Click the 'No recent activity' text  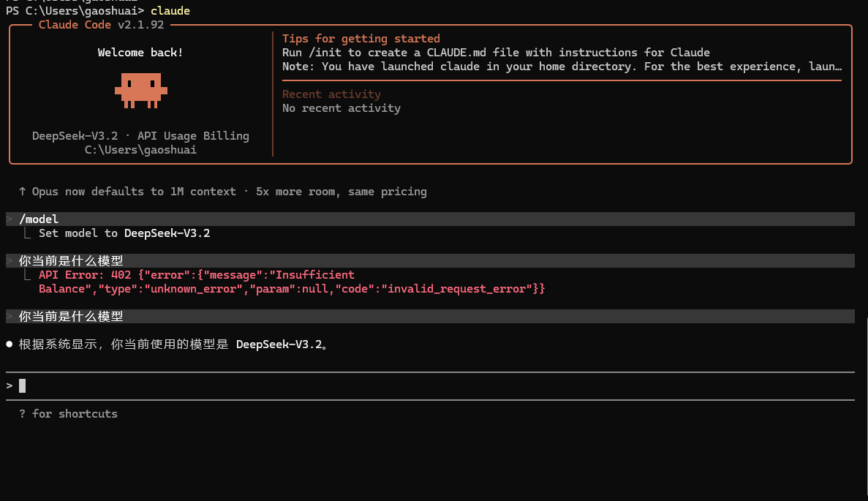[341, 108]
